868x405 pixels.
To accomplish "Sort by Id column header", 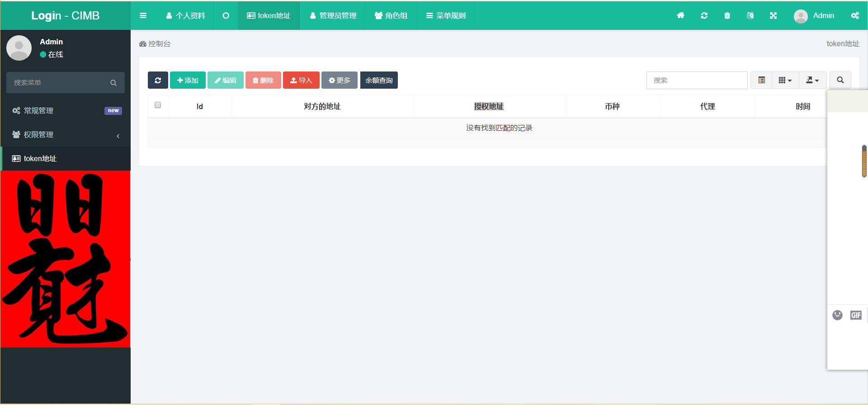I will [200, 106].
